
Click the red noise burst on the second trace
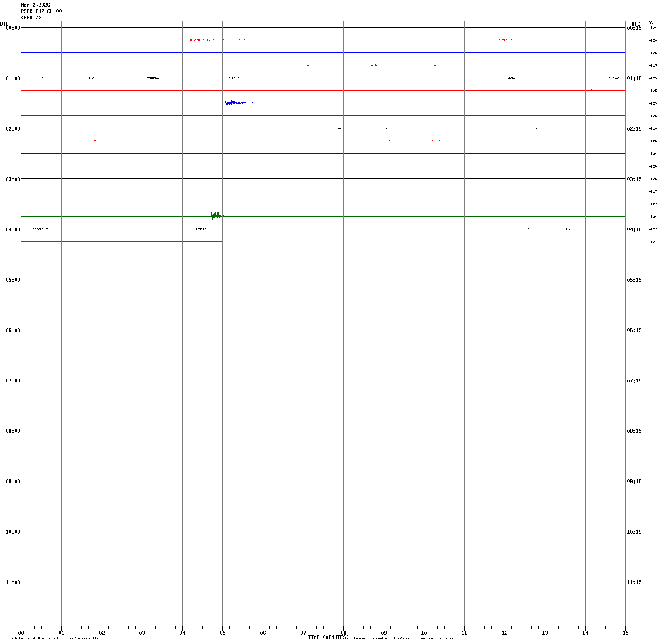pyautogui.click(x=197, y=40)
